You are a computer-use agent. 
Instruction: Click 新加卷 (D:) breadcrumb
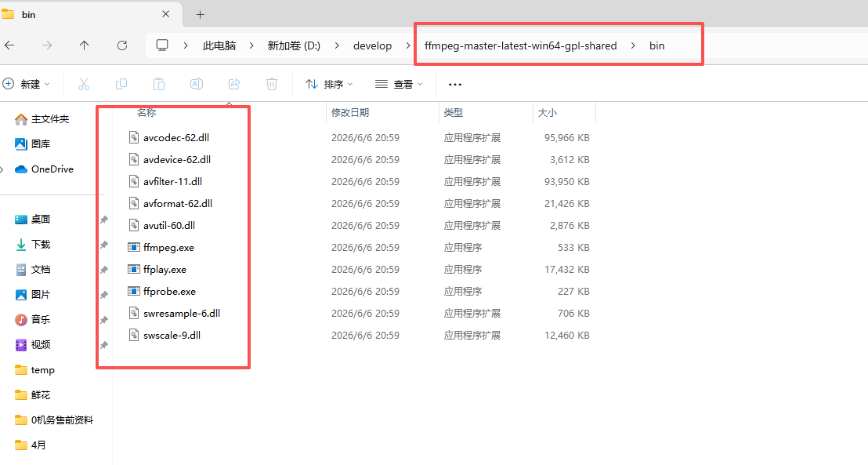(294, 45)
